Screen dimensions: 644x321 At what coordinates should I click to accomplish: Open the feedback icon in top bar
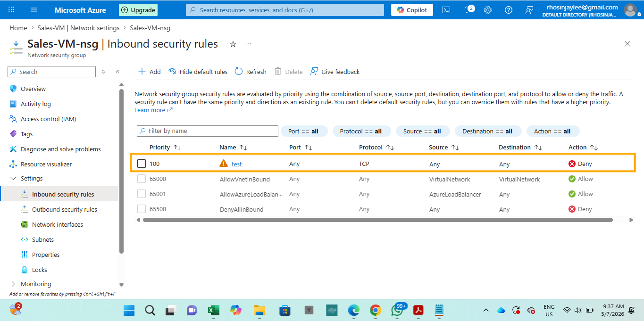point(529,10)
